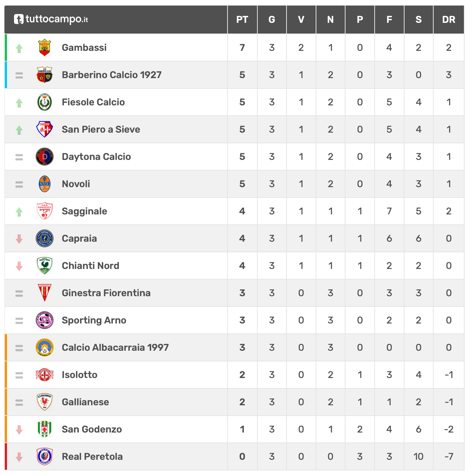Image resolution: width=472 pixels, height=476 pixels.
Task: Click Barberino Calcio 1927 crest icon
Action: pyautogui.click(x=45, y=75)
